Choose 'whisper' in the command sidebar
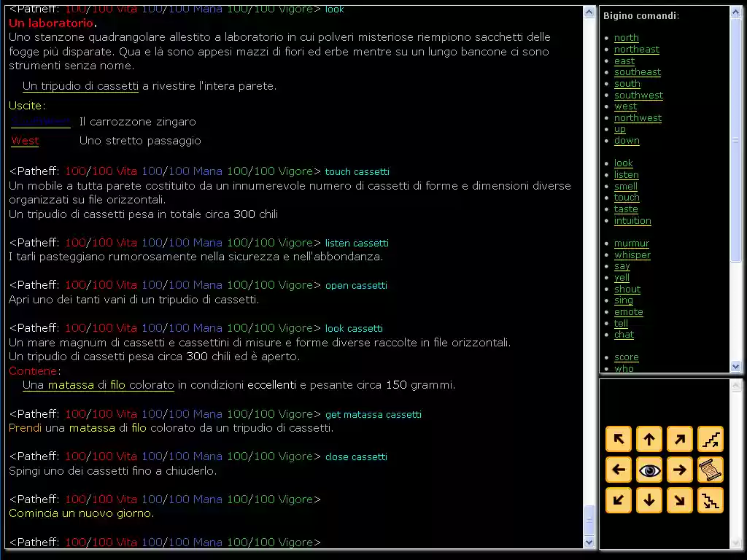747x560 pixels. point(632,254)
